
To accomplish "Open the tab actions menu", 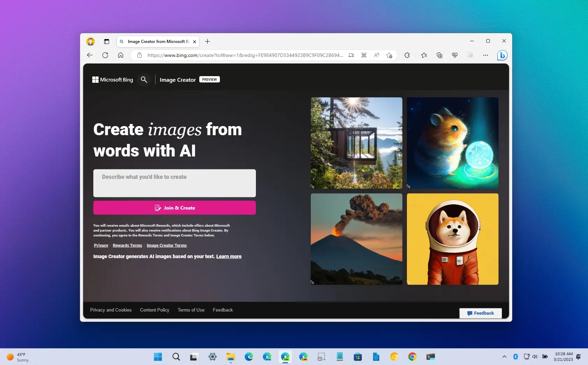I will point(106,41).
